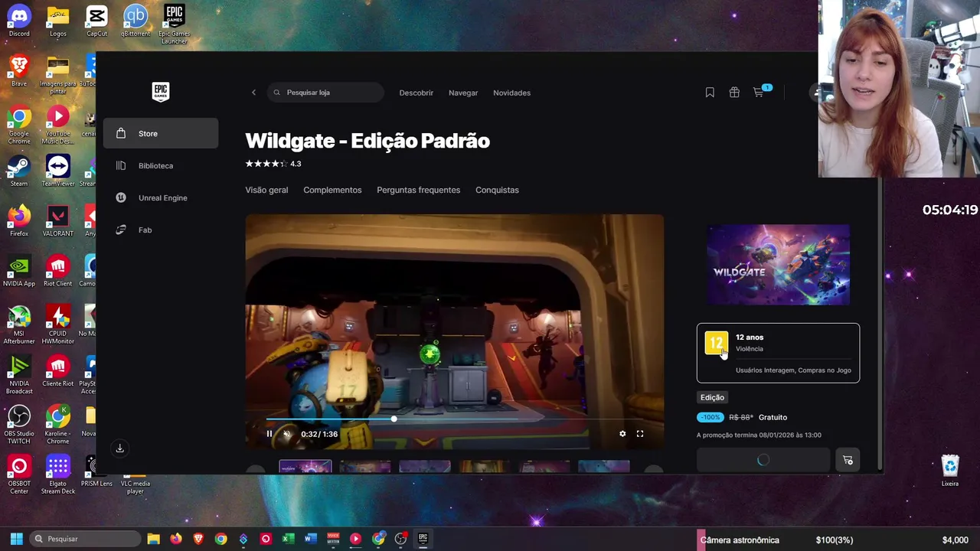Open Lixeira recycle bin on desktop
The width and height of the screenshot is (980, 551).
point(950,471)
